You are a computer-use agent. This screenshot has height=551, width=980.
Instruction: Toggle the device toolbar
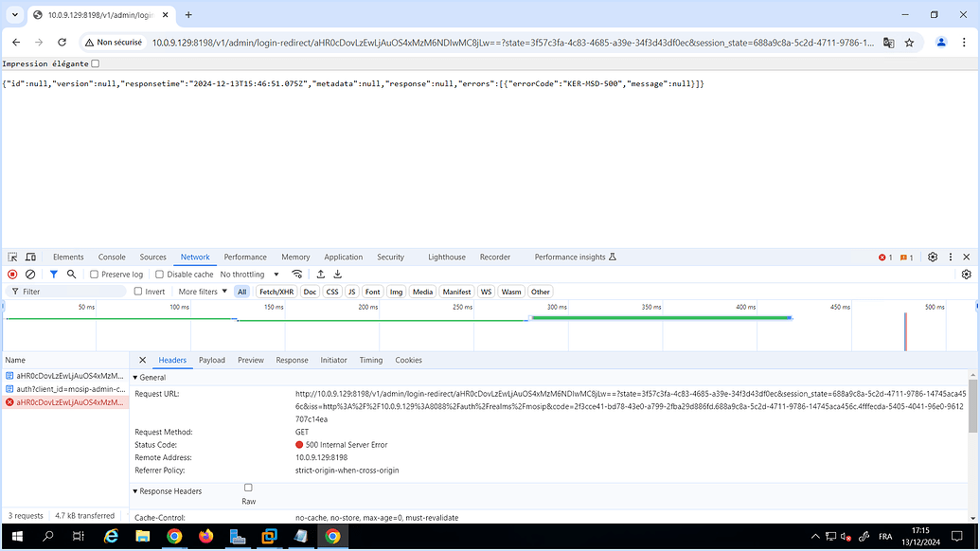coord(29,257)
